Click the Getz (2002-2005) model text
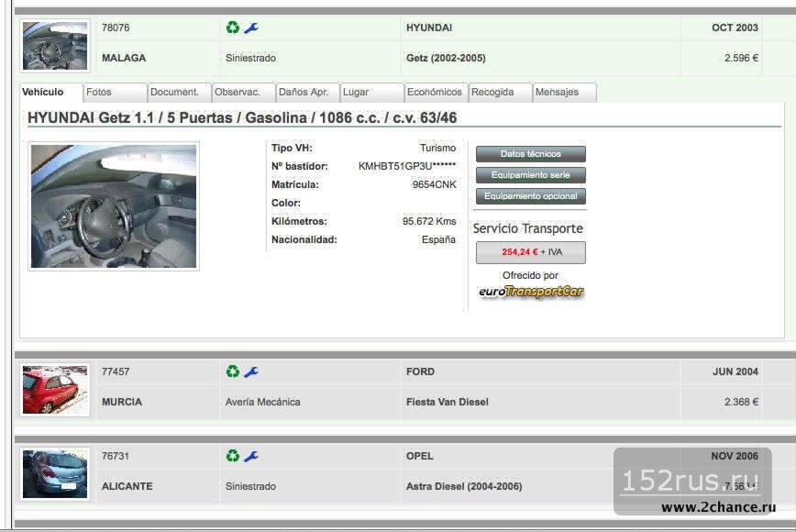Viewport: 796px width, 532px height. 446,59
